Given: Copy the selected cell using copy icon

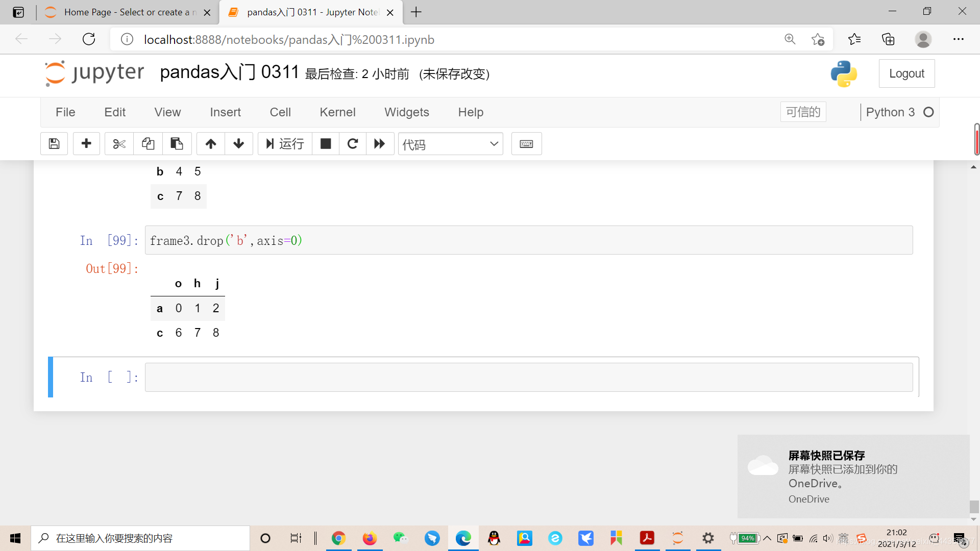Looking at the screenshot, I should [148, 143].
